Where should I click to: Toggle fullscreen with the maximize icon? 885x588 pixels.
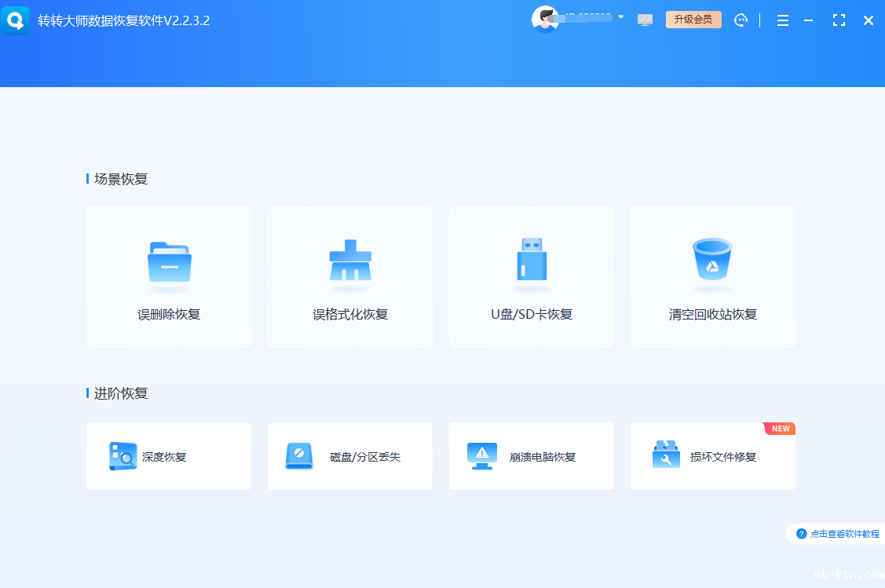pos(839,20)
